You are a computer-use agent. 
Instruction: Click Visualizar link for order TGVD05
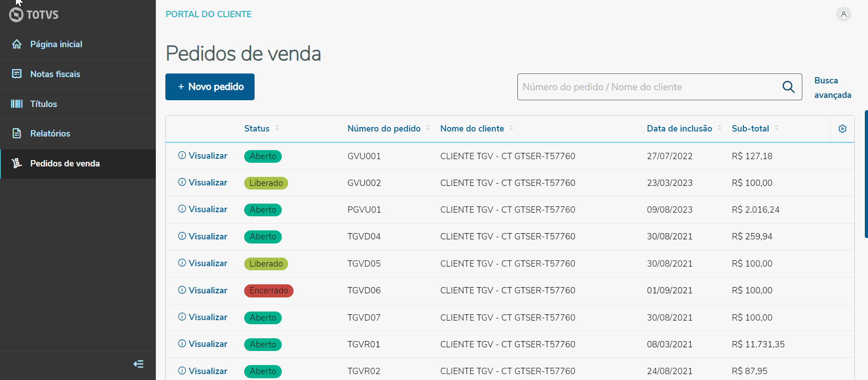tap(208, 263)
